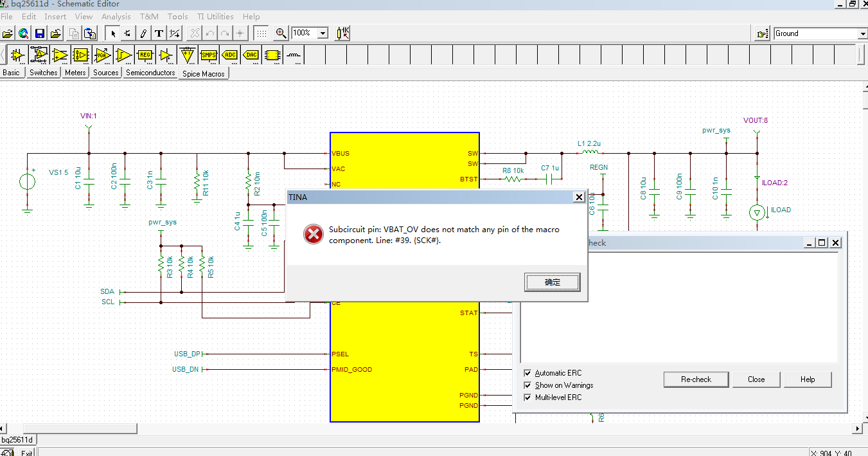Open the Help menu
The width and height of the screenshot is (868, 456).
tap(251, 16)
